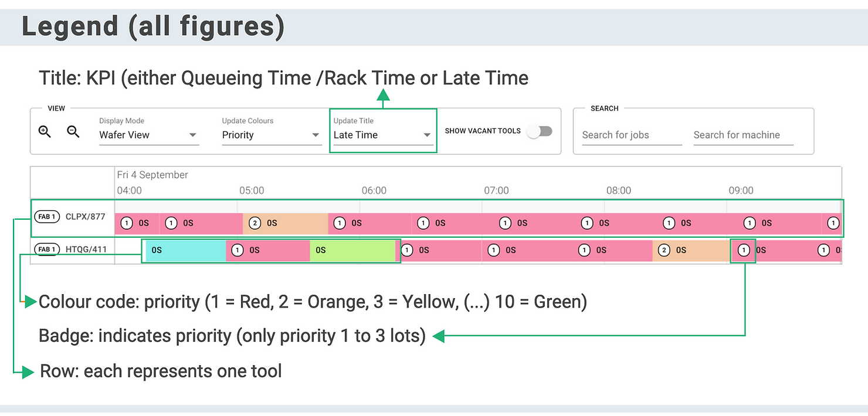Open the Update Title dropdown
Viewport: 868px width, 416px height.
pyautogui.click(x=382, y=135)
